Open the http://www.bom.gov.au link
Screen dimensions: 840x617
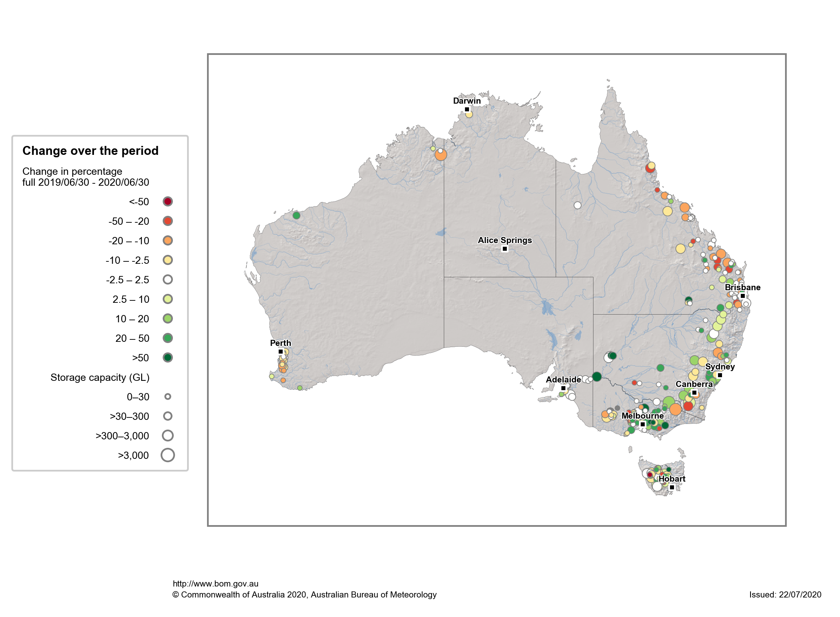click(216, 584)
